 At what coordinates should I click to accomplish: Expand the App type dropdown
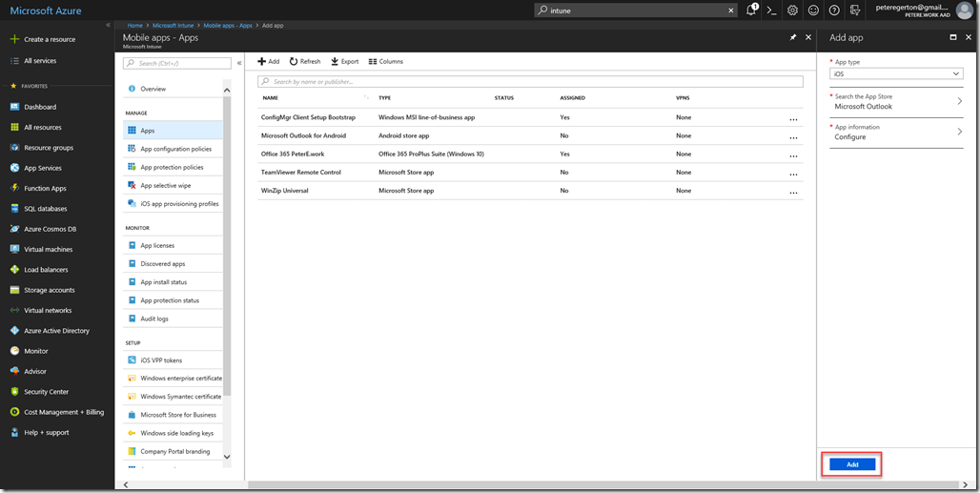(897, 73)
